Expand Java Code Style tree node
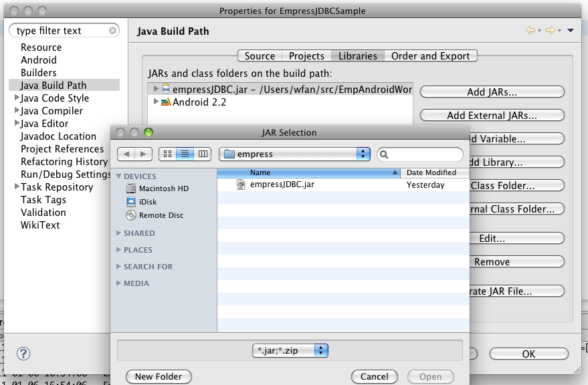The image size is (588, 385). (x=17, y=98)
